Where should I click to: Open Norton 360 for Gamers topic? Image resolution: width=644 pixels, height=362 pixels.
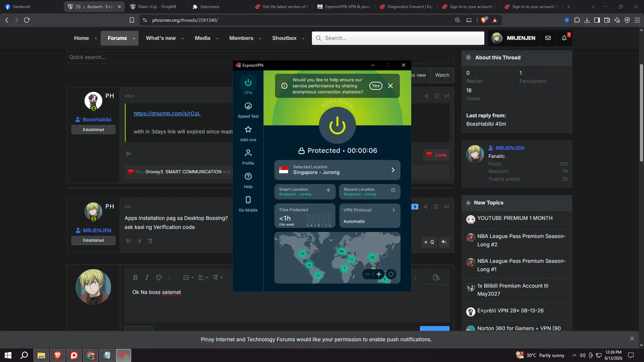coord(519,328)
